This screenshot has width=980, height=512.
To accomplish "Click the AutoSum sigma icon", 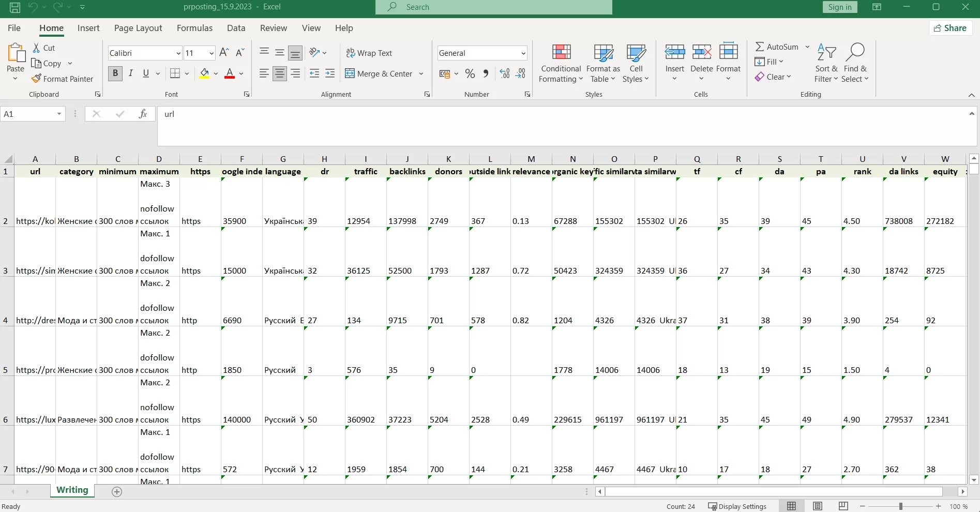I will [x=760, y=47].
